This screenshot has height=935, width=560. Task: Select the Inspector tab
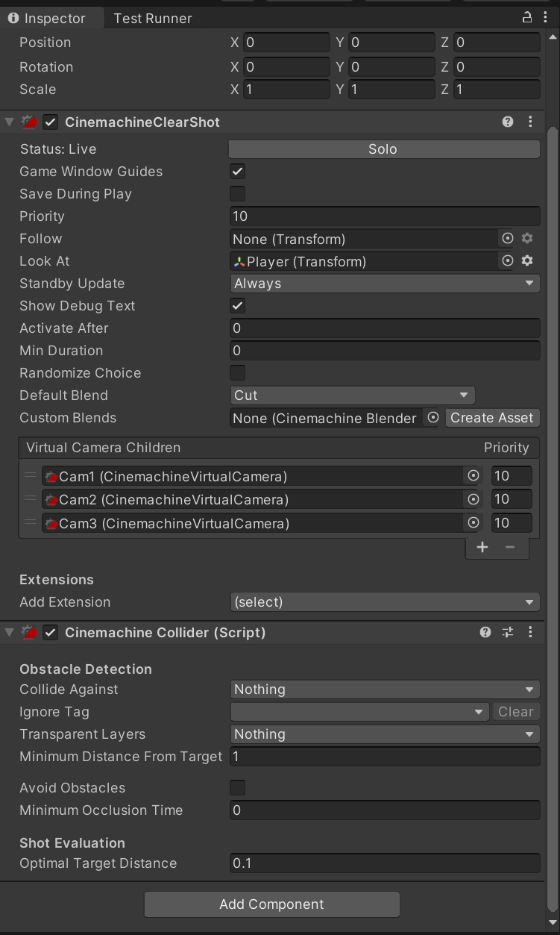click(x=47, y=18)
